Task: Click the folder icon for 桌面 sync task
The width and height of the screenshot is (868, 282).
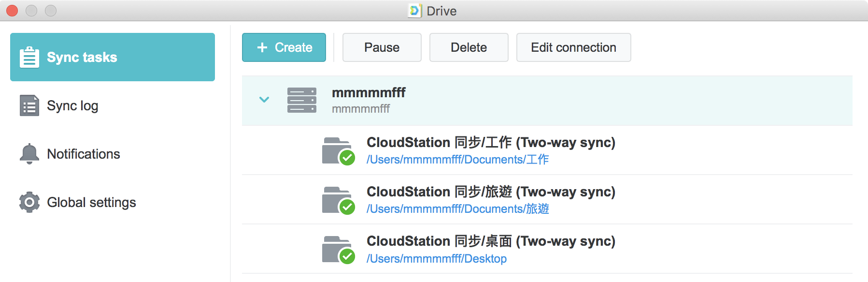Action: [x=337, y=250]
